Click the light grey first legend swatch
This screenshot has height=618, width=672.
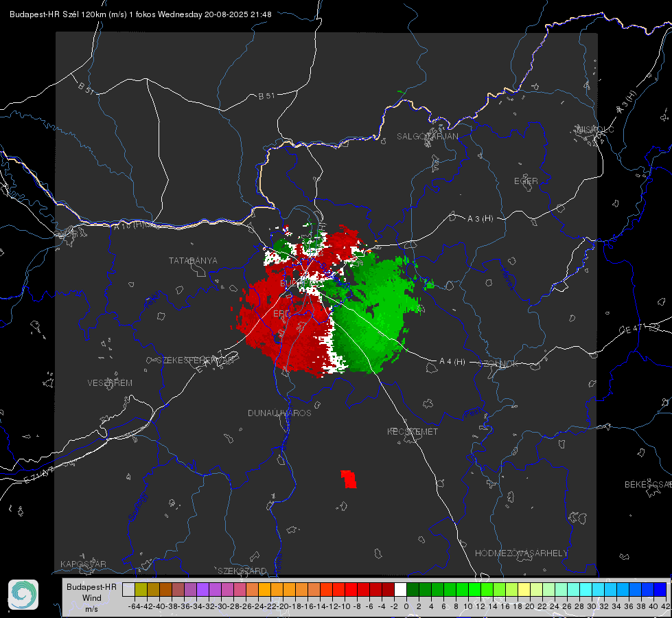(x=128, y=589)
